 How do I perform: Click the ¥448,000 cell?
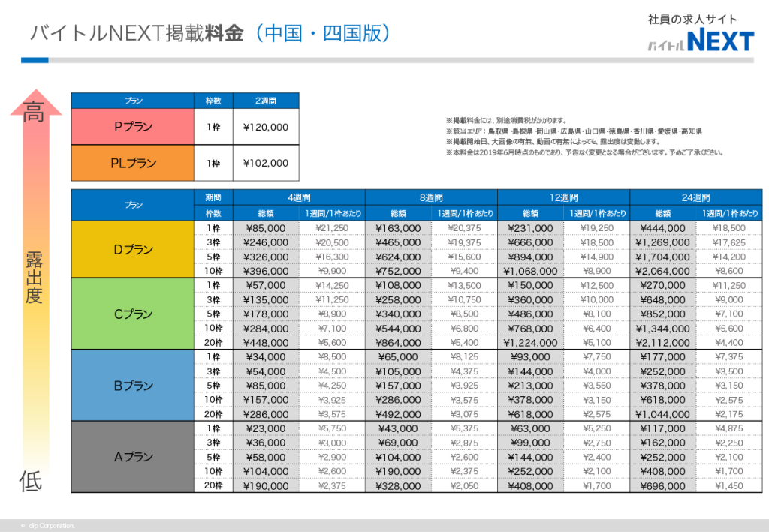[x=266, y=343]
